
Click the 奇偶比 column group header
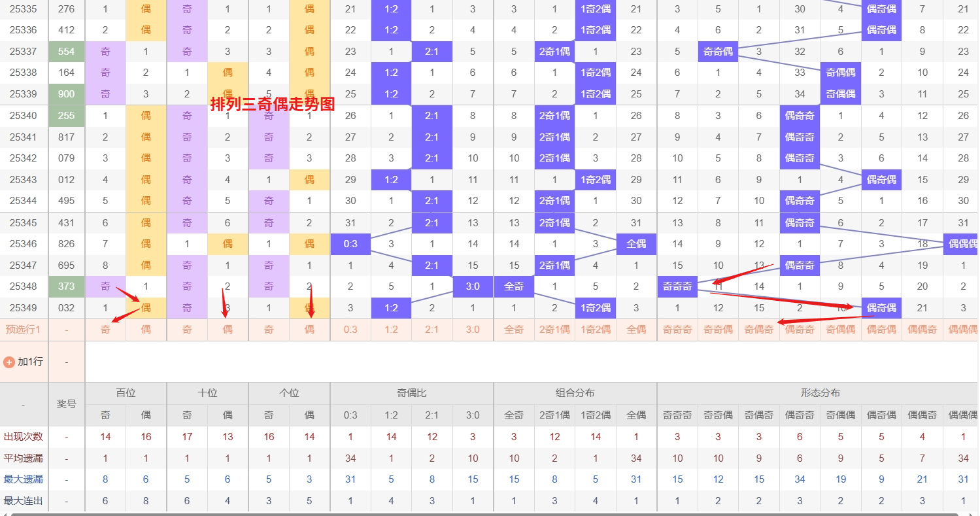pyautogui.click(x=412, y=393)
